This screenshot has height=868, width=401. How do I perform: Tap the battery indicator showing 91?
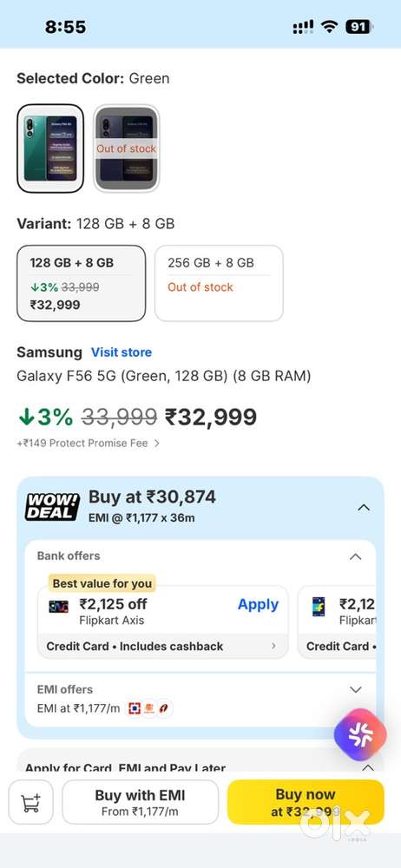tap(359, 27)
